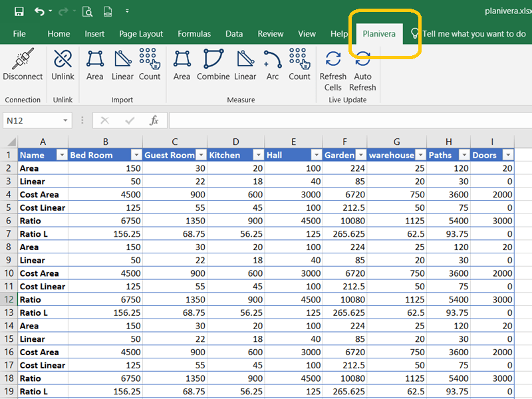Image resolution: width=532 pixels, height=399 pixels.
Task: Open the Undo history dropdown arrow
Action: point(51,11)
